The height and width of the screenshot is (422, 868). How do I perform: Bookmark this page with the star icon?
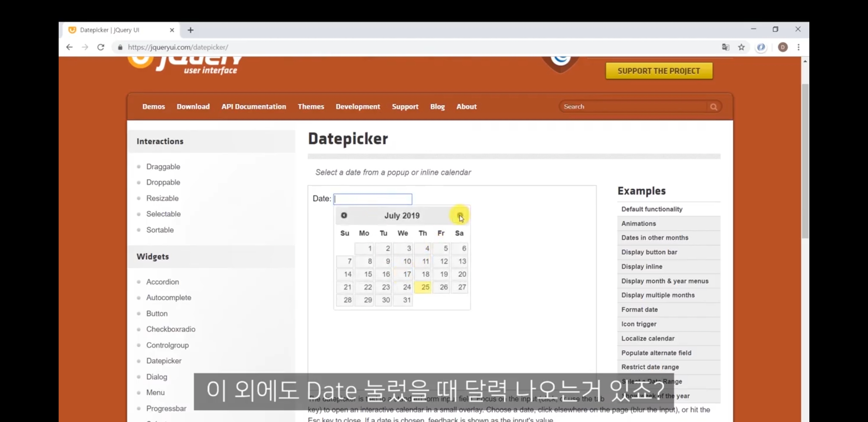click(741, 47)
